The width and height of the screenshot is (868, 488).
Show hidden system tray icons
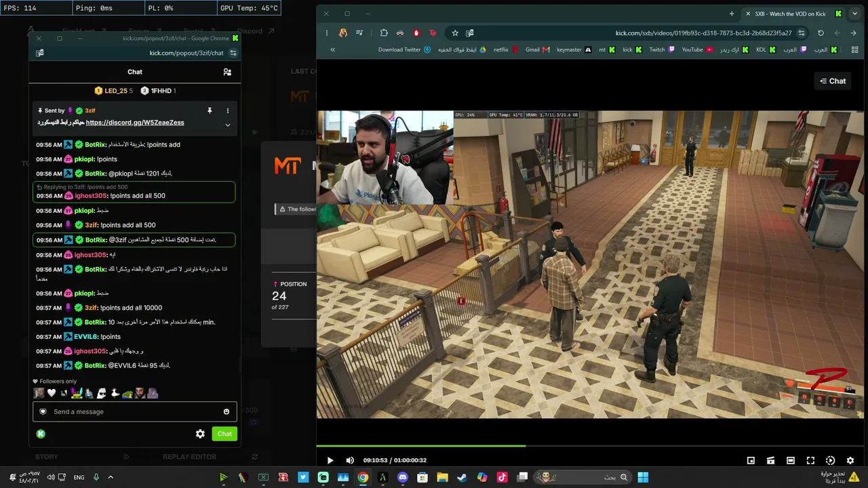[x=111, y=477]
